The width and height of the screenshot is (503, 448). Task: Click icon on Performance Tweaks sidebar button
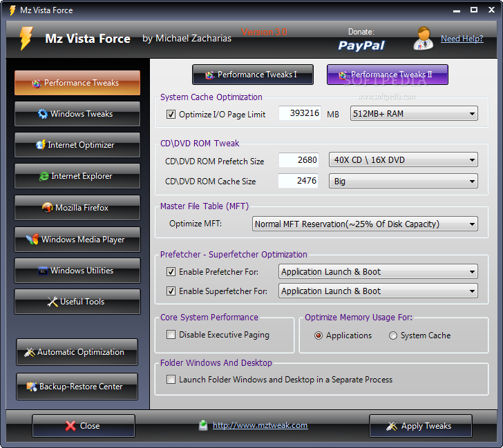pos(36,84)
